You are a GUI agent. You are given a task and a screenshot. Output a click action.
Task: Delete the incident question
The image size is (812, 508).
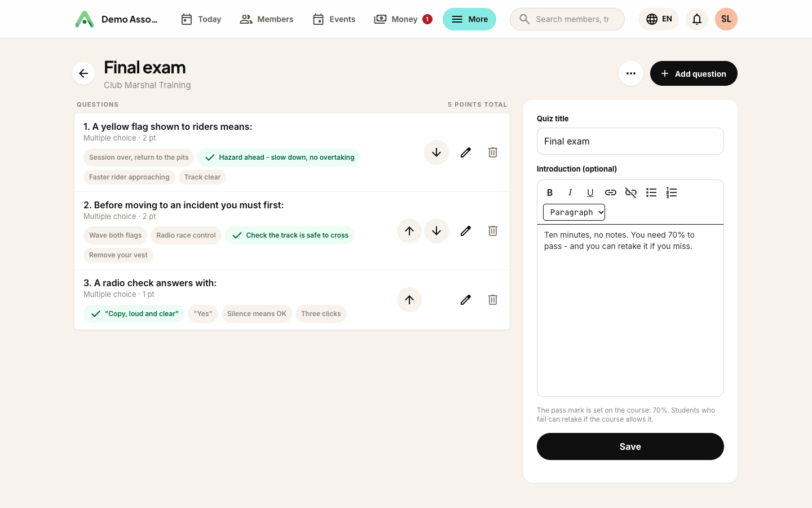(493, 231)
